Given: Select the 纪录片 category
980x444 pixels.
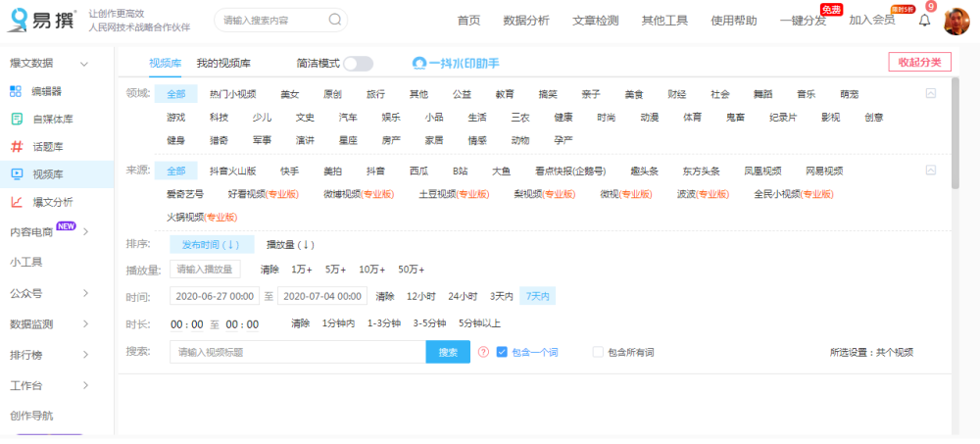Looking at the screenshot, I should [x=783, y=118].
